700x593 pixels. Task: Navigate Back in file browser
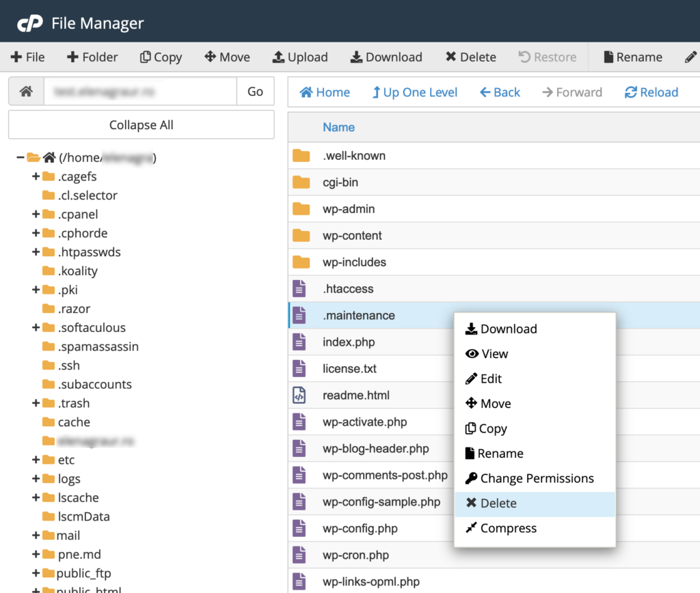500,92
